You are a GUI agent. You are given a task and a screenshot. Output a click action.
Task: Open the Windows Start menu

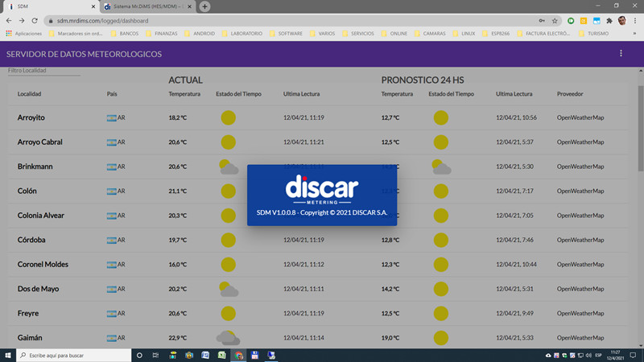(8, 356)
